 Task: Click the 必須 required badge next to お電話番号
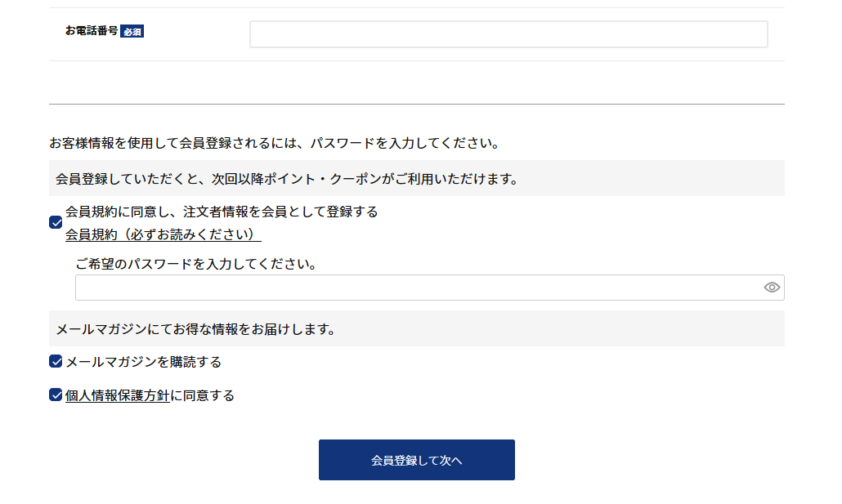point(131,30)
